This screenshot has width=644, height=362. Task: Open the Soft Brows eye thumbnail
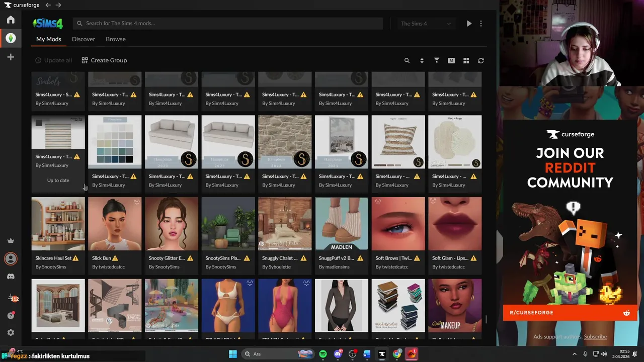pyautogui.click(x=398, y=224)
